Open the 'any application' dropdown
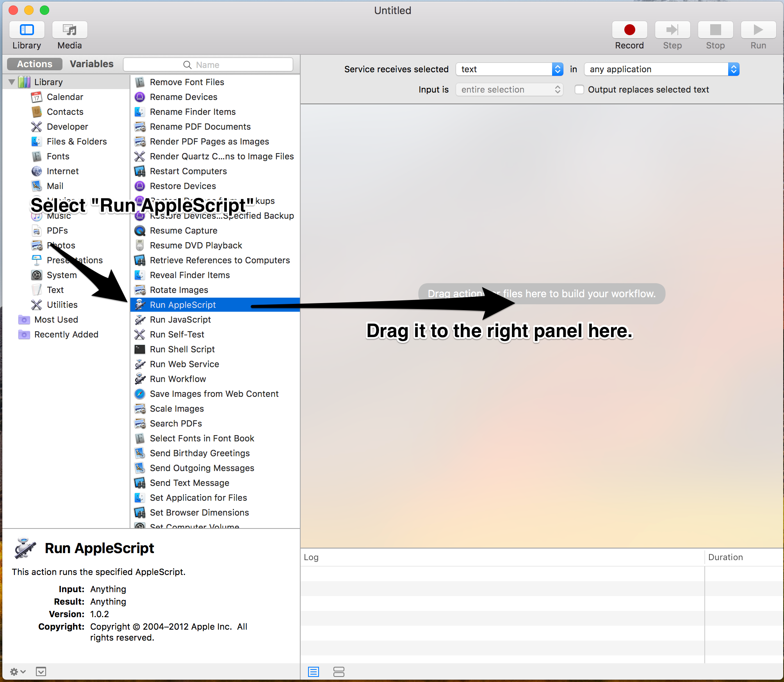 point(661,69)
